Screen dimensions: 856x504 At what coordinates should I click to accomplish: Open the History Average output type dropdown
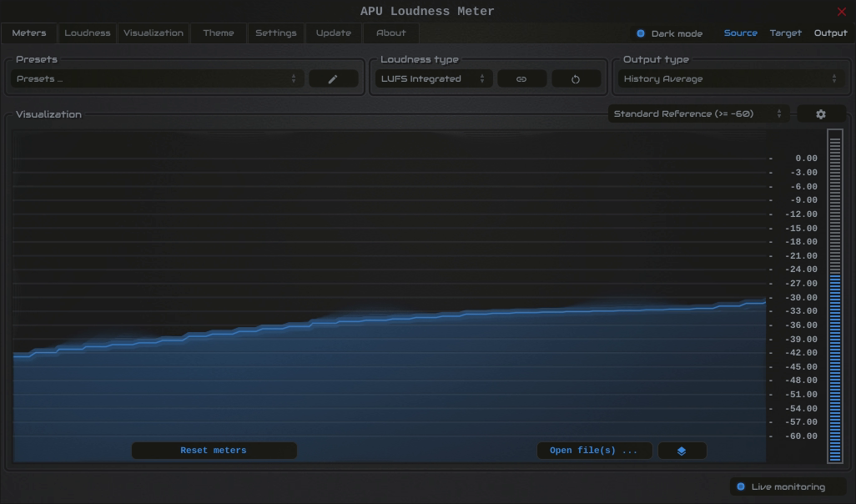tap(731, 78)
